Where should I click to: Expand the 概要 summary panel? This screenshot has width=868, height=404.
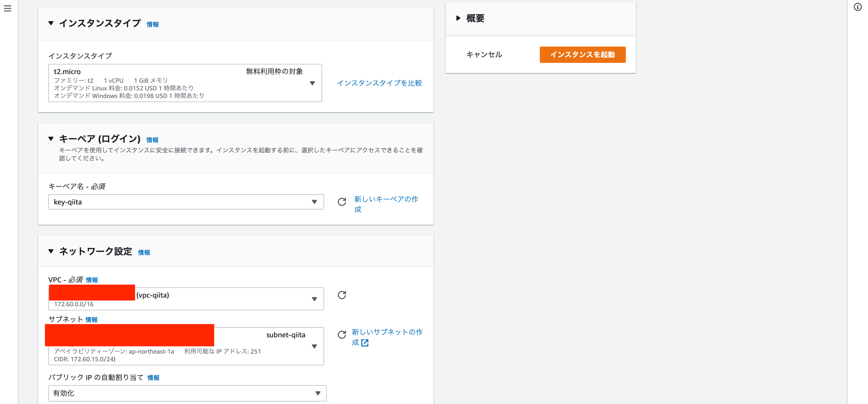pyautogui.click(x=458, y=19)
